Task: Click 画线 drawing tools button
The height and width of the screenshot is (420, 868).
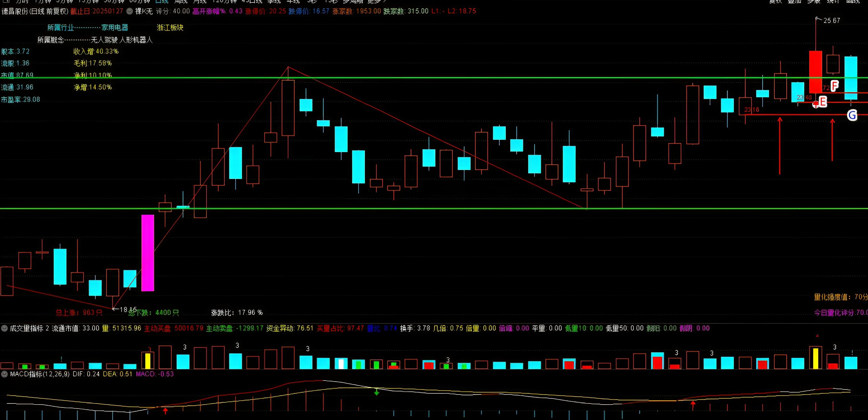Action: 853,2
